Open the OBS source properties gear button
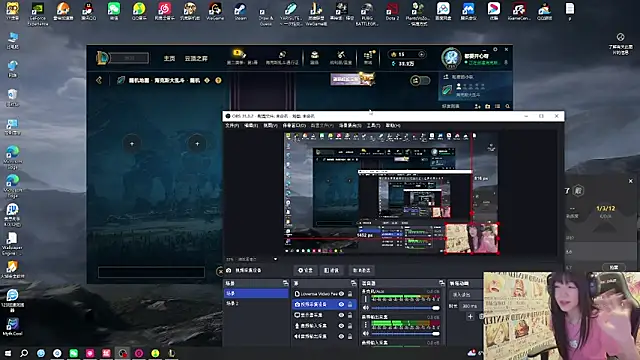The image size is (640, 360). coord(305,270)
